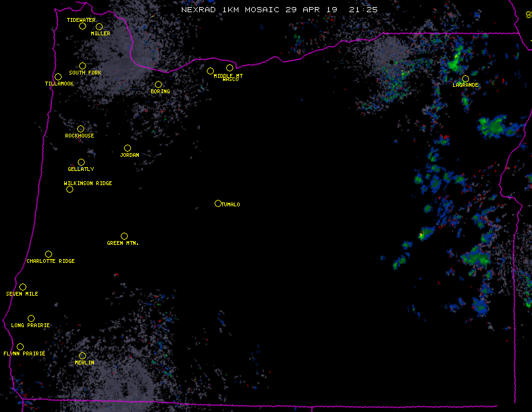Click the South Fork station circle
This screenshot has height=412, width=532.
click(82, 66)
